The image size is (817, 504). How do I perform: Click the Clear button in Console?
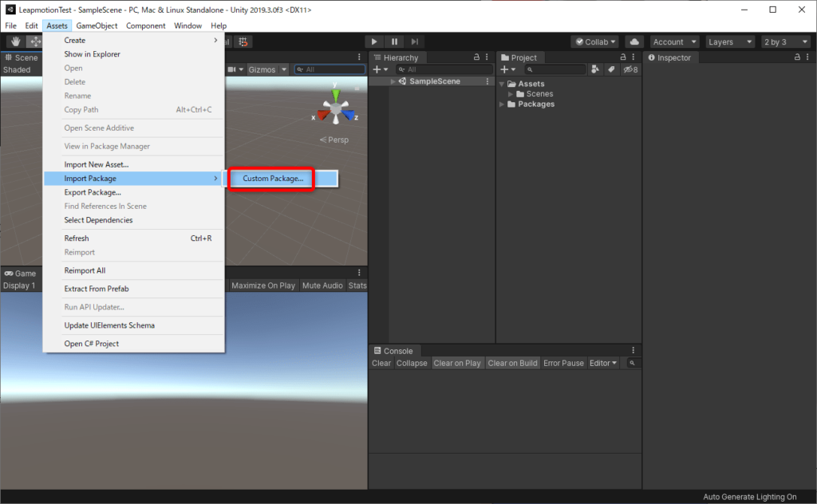(x=381, y=363)
